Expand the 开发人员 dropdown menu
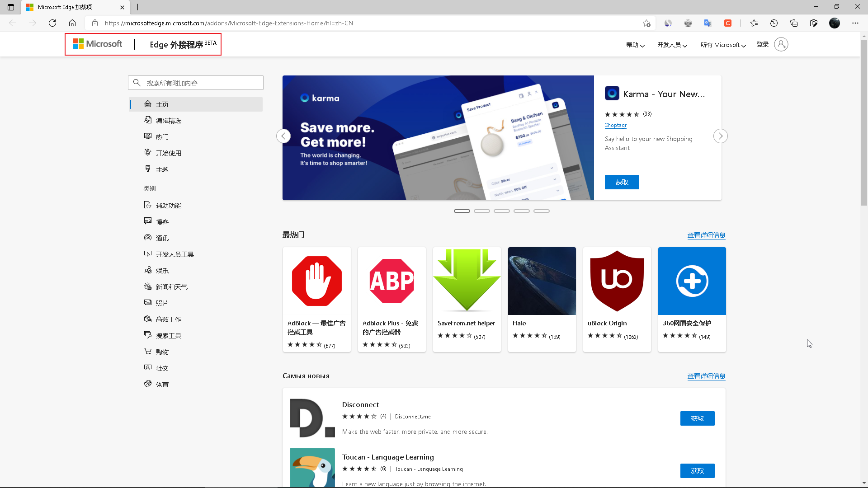 pos(672,45)
